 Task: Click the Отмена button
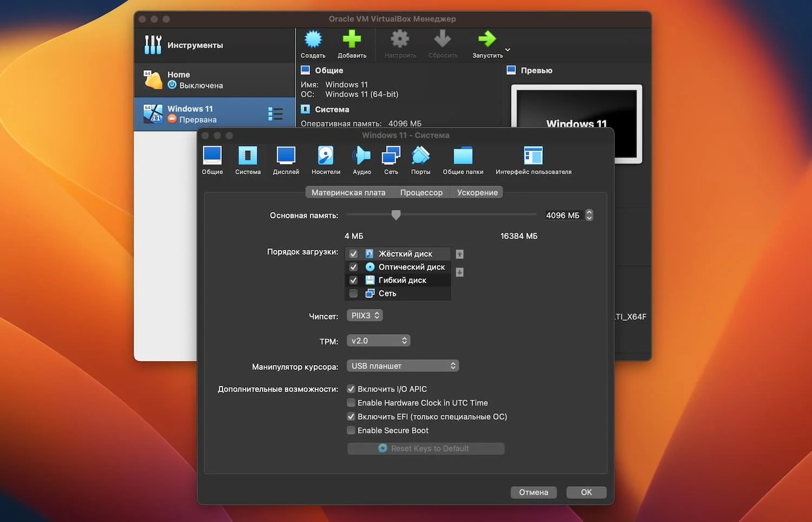[x=534, y=492]
